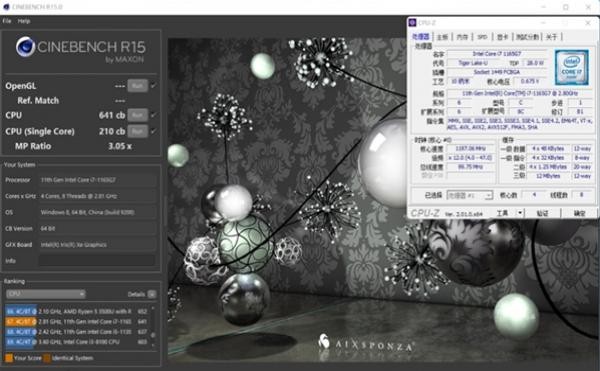Image resolution: width=600 pixels, height=371 pixels.
Task: Open the File menu
Action: tap(7, 21)
